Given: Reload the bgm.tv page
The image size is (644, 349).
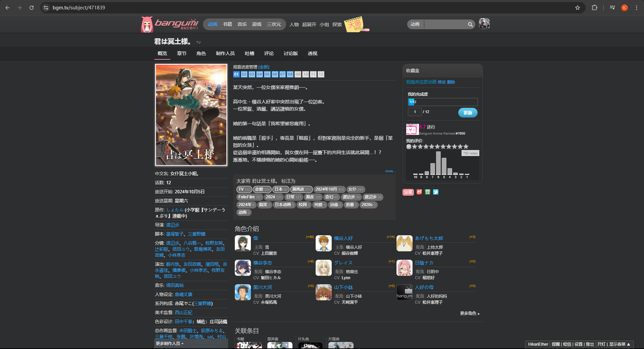Looking at the screenshot, I should (x=32, y=7).
